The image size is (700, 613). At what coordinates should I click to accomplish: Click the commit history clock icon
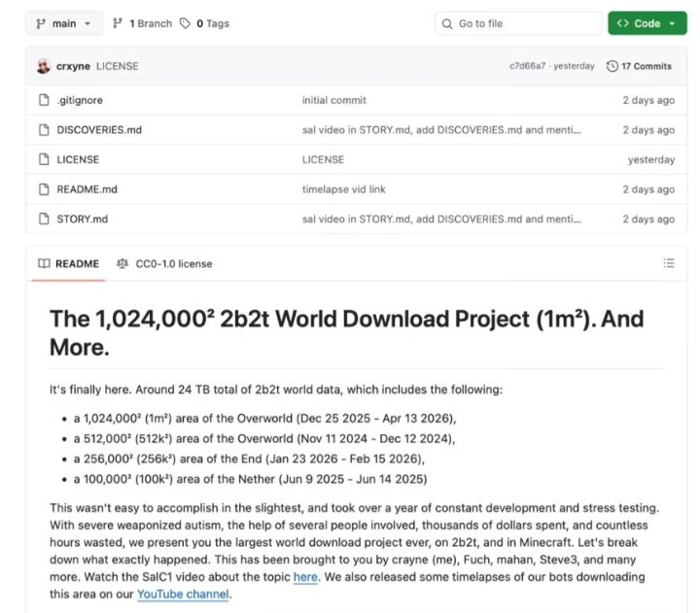612,66
